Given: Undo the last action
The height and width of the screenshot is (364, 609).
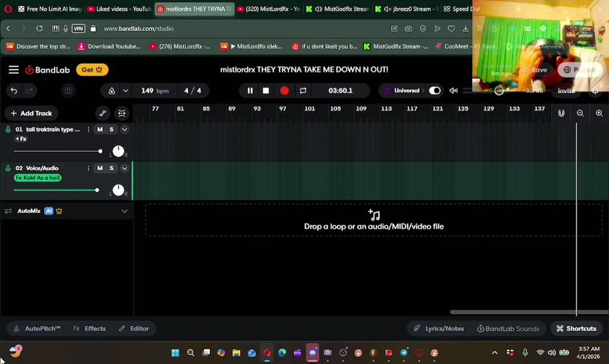Looking at the screenshot, I should click(14, 91).
